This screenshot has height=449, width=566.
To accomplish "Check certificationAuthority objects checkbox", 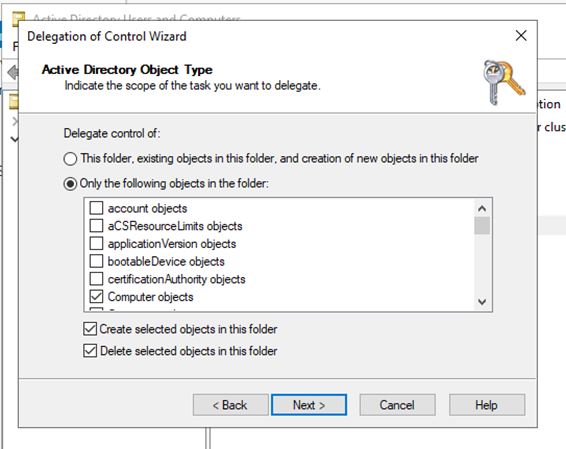I will tap(96, 279).
